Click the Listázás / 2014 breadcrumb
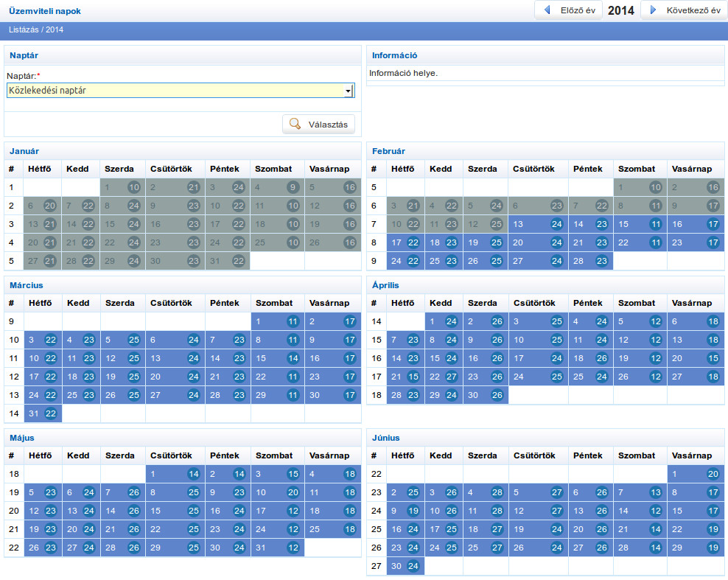The image size is (728, 580). tap(36, 29)
